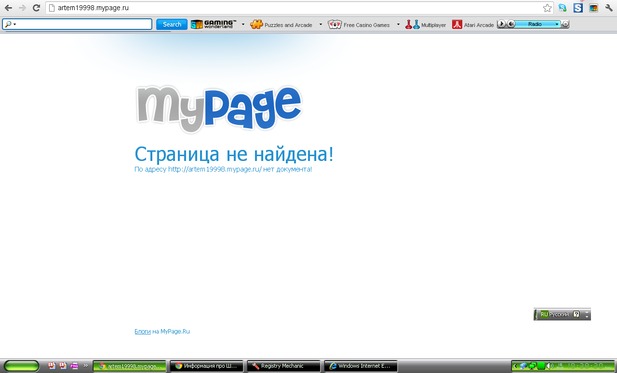
Task: Open Puzzles and Arcade toolbar item
Action: coord(282,25)
